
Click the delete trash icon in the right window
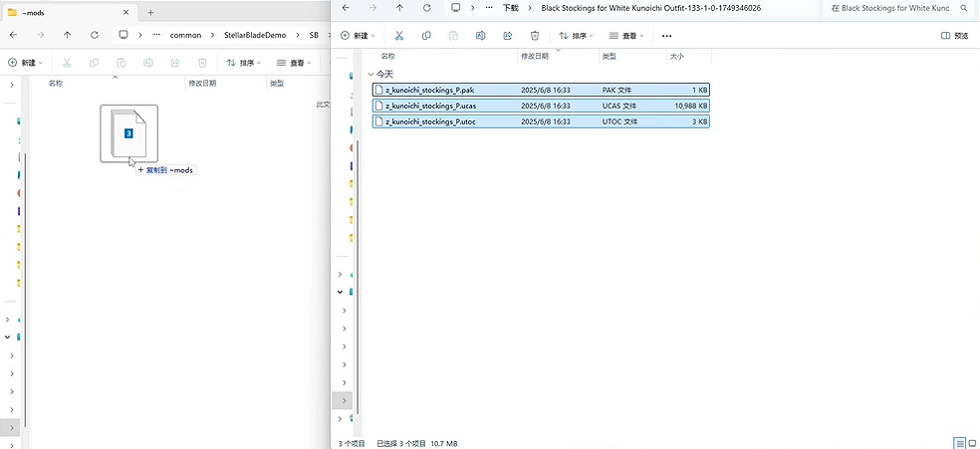535,36
